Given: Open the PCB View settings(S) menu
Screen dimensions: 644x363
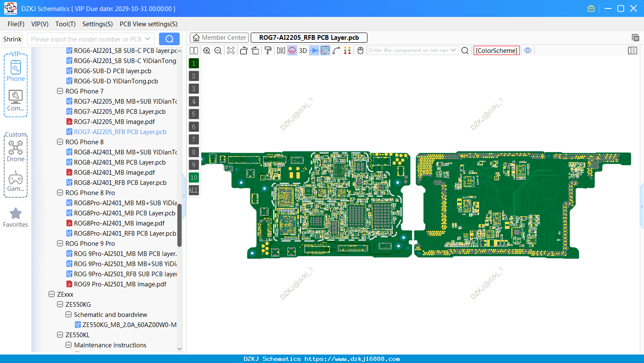Looking at the screenshot, I should coord(148,24).
